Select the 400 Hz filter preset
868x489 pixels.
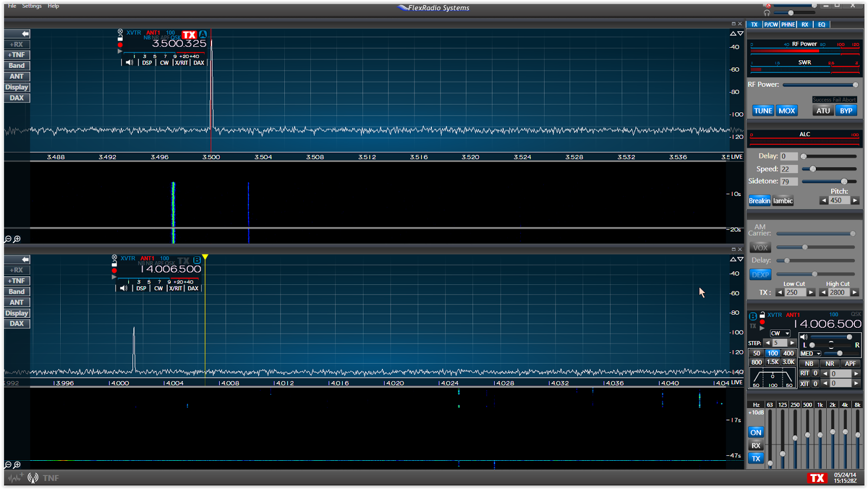click(788, 353)
